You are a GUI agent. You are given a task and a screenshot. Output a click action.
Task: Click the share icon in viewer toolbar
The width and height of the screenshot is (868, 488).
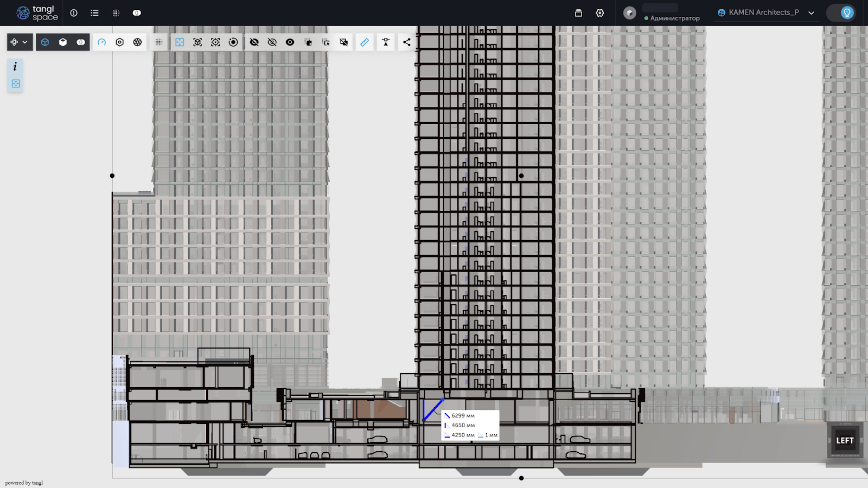coord(407,42)
